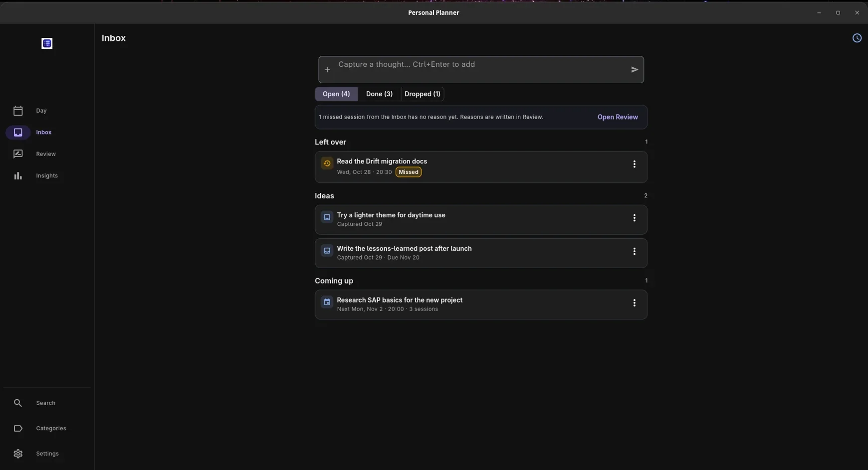Viewport: 868px width, 470px height.
Task: Click the missed session notice text
Action: point(431,117)
